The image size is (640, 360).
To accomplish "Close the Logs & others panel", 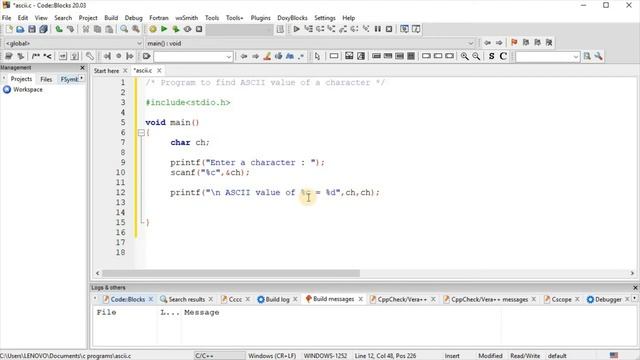I will 635,288.
